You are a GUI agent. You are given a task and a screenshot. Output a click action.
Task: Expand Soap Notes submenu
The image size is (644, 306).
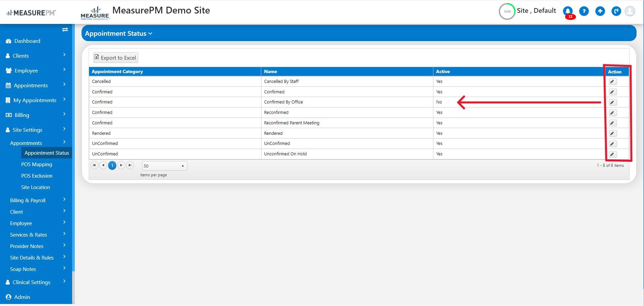tap(36, 269)
